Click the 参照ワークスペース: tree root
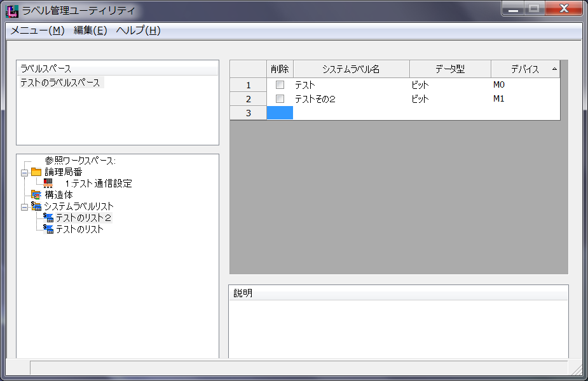Viewport: 588px width, 381px height. 80,161
